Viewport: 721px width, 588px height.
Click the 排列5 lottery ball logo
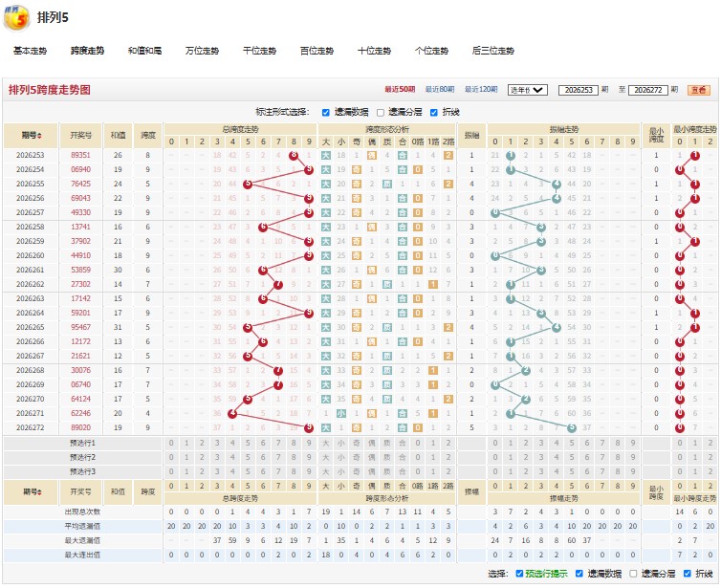16,18
